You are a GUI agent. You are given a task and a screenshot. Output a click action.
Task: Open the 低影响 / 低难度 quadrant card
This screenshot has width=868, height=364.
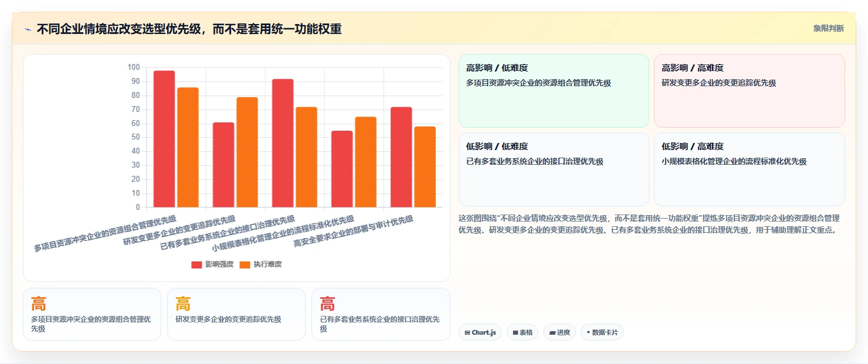pyautogui.click(x=554, y=169)
